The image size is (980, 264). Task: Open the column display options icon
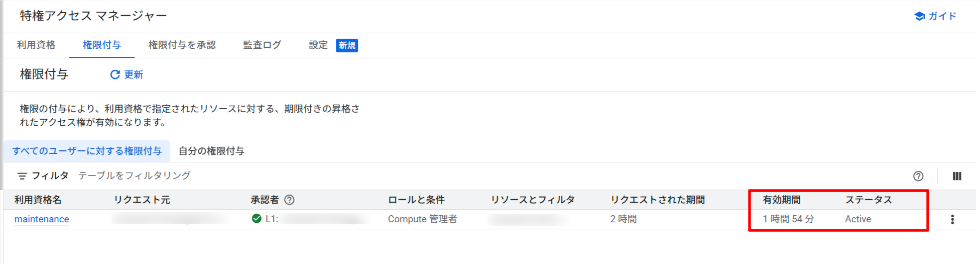point(956,176)
